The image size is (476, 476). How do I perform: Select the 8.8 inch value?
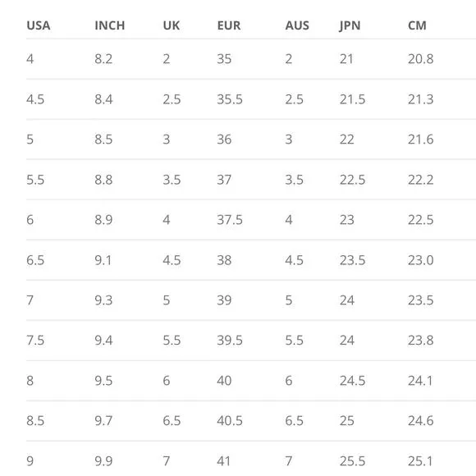click(x=103, y=180)
